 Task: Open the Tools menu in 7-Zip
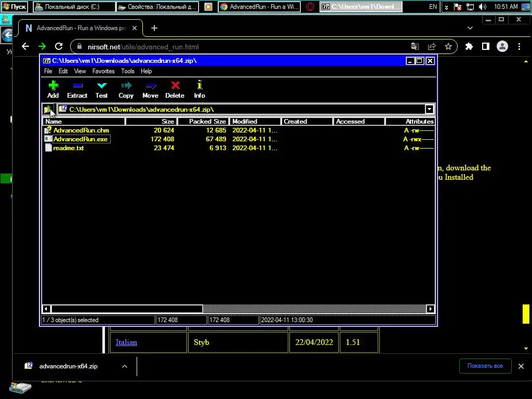click(x=128, y=71)
